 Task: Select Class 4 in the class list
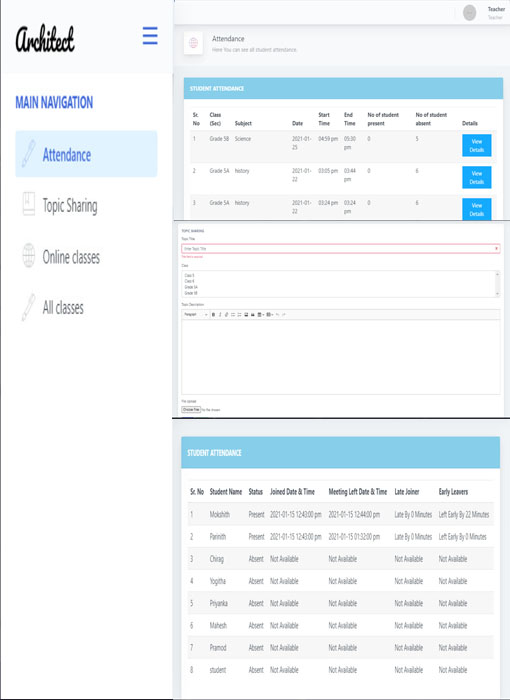tap(189, 281)
